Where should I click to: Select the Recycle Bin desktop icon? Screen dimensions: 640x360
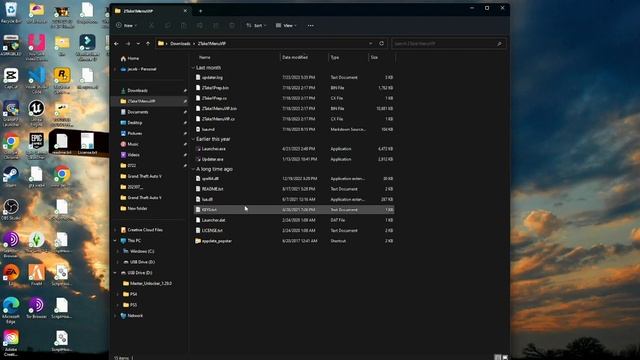click(11, 13)
